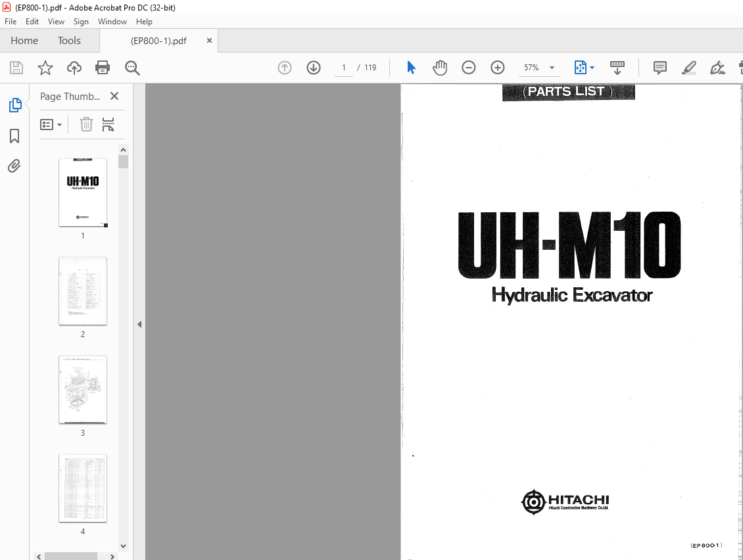Click the Save file icon
The image size is (743, 560).
[16, 68]
